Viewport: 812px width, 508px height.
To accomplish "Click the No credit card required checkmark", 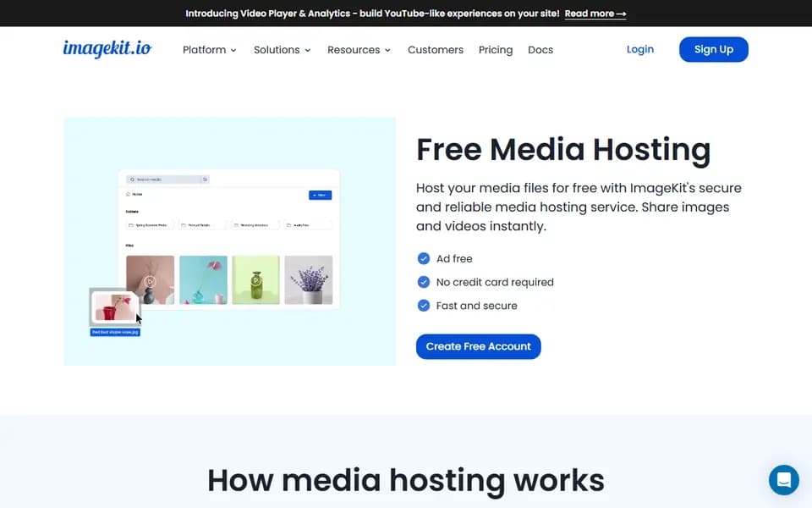I will tap(424, 282).
